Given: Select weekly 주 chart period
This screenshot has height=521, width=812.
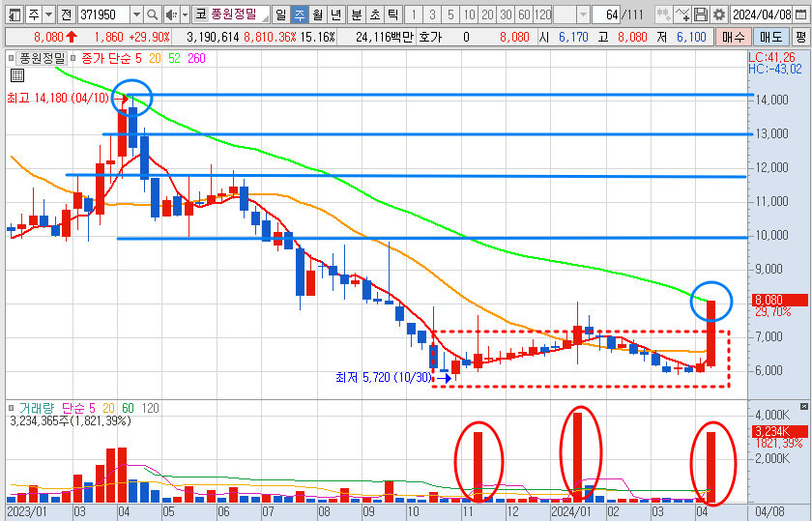Looking at the screenshot, I should coord(300,14).
